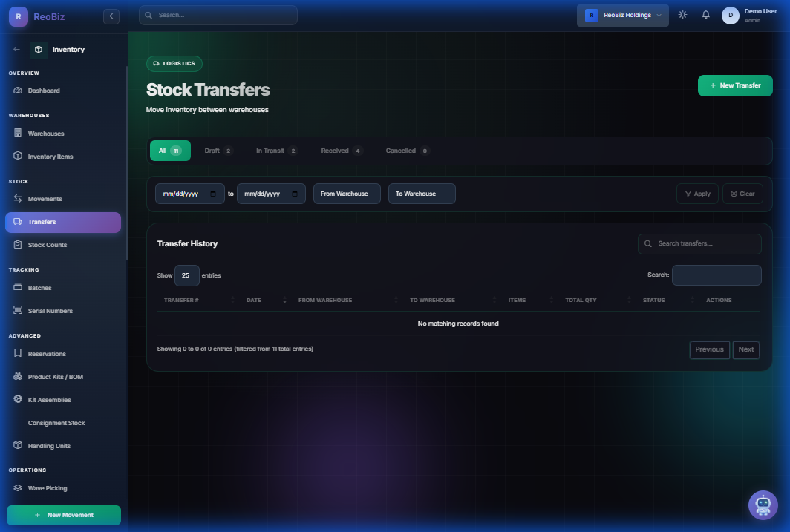Open the AI assistant robot chat icon
790x532 pixels.
(x=763, y=505)
